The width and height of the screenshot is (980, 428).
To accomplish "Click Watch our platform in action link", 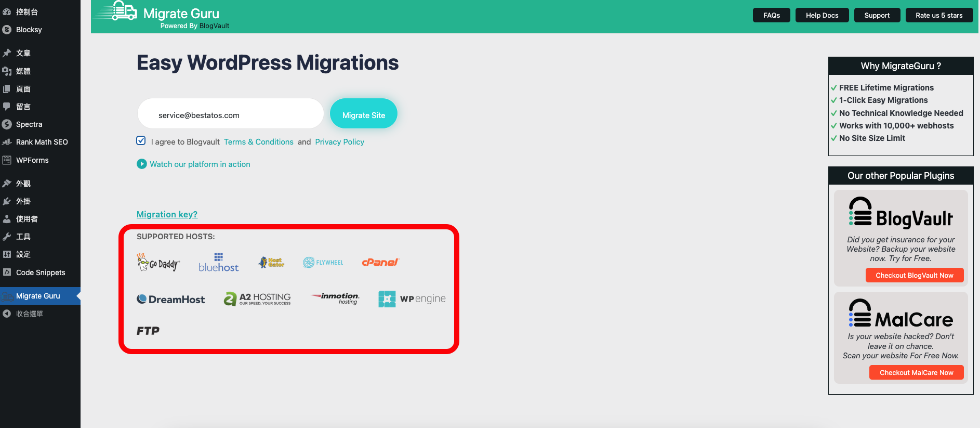I will click(200, 164).
